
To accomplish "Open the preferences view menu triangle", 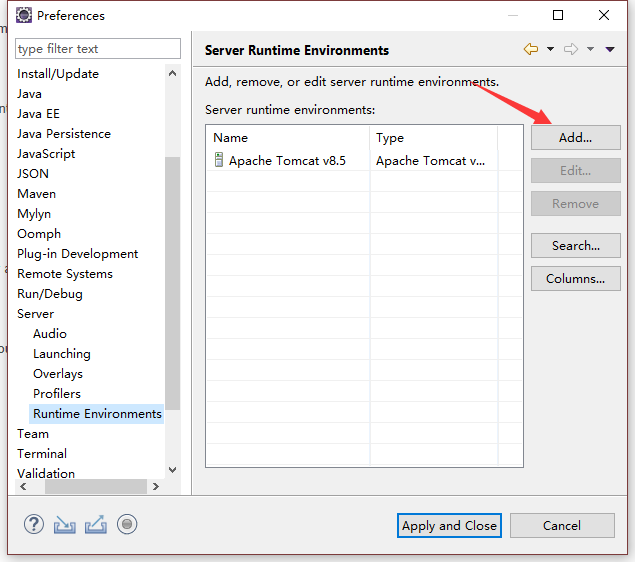I will (610, 49).
